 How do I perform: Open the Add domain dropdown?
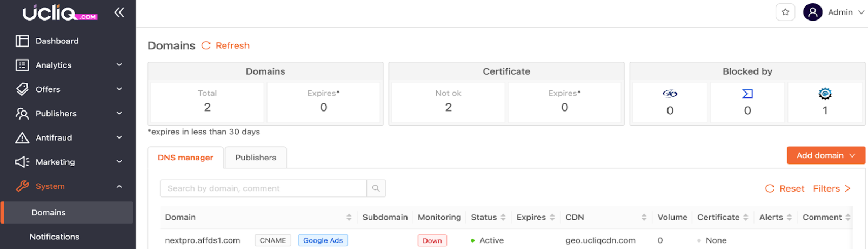pos(825,155)
